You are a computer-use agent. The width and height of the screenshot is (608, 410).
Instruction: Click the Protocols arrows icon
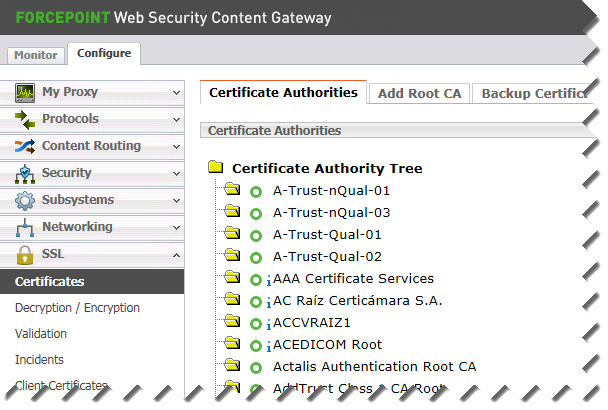pyautogui.click(x=25, y=119)
